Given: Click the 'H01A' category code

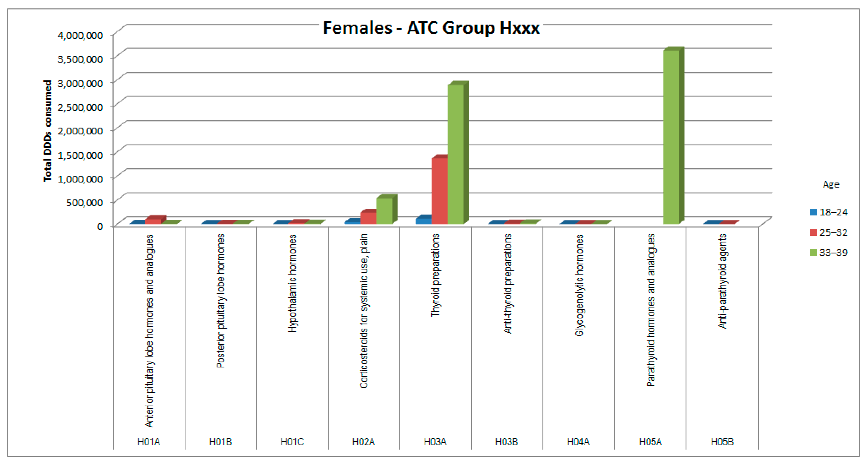Looking at the screenshot, I should [x=149, y=442].
